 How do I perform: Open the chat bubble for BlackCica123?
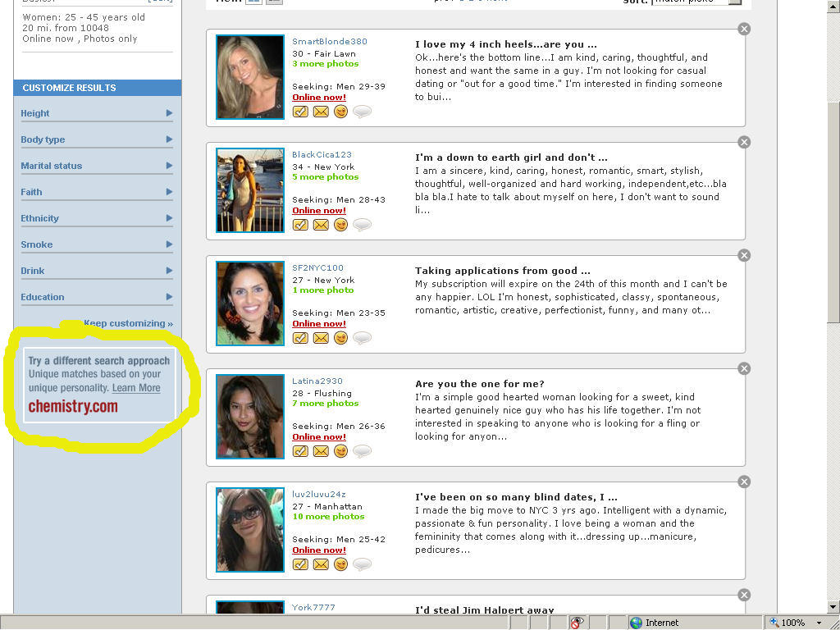click(x=362, y=225)
